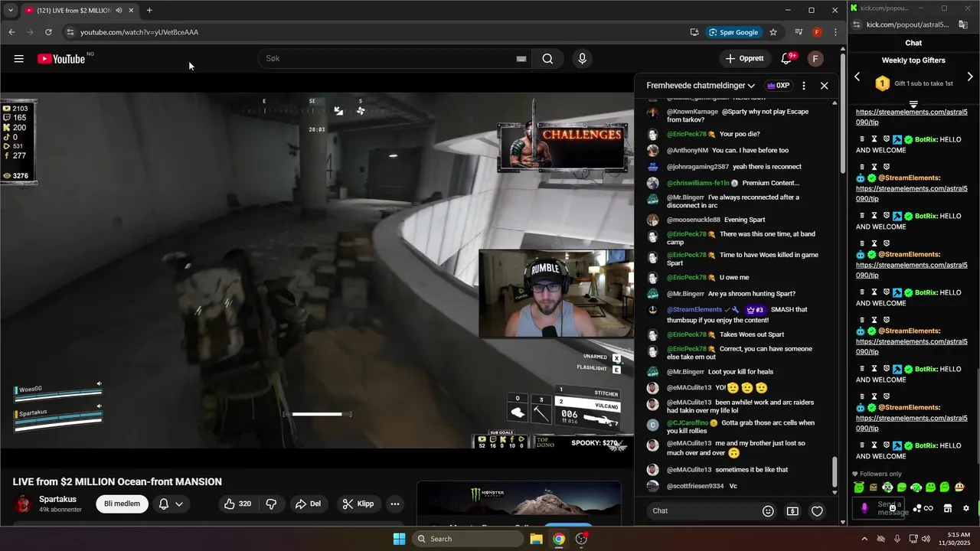Viewport: 980px width, 551px height.
Task: Join via the Bli medlem button
Action: (122, 504)
